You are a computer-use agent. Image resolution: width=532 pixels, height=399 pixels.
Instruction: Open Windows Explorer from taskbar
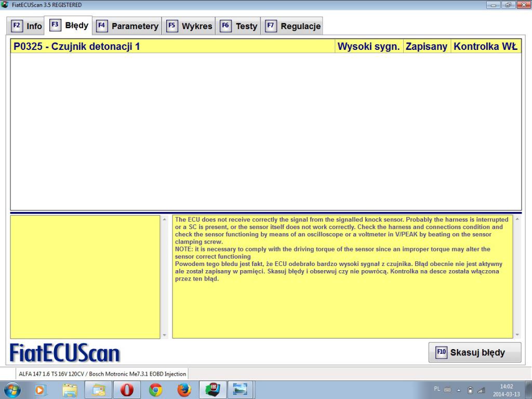[x=70, y=390]
